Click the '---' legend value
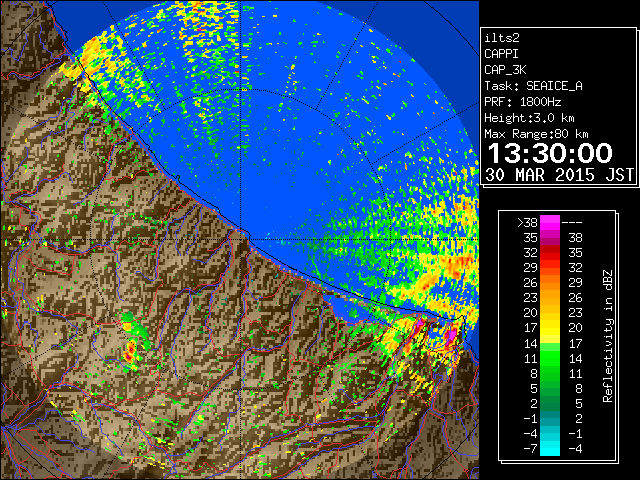 click(572, 223)
